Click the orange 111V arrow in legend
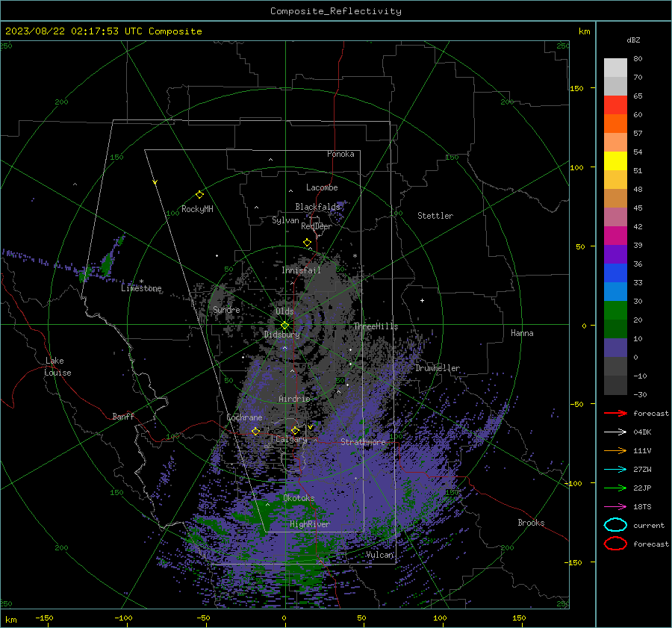Screen dimensions: 672x628 point(615,450)
